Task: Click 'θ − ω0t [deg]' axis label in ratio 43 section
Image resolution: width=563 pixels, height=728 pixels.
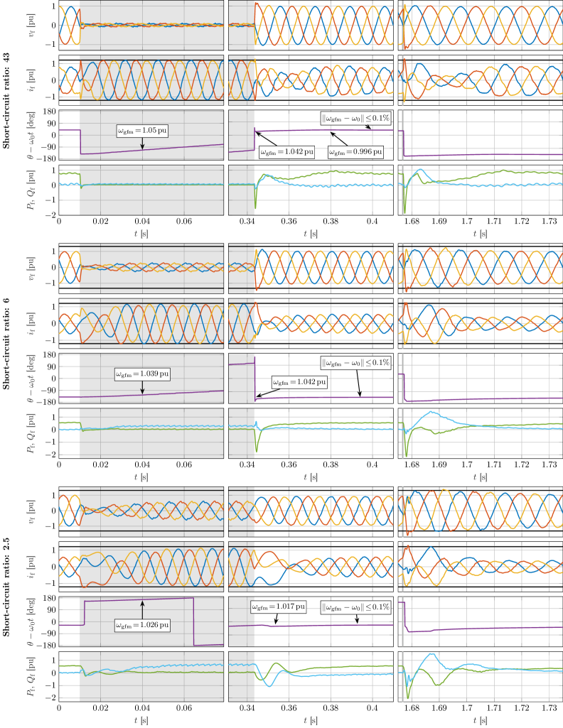Action: pos(31,135)
